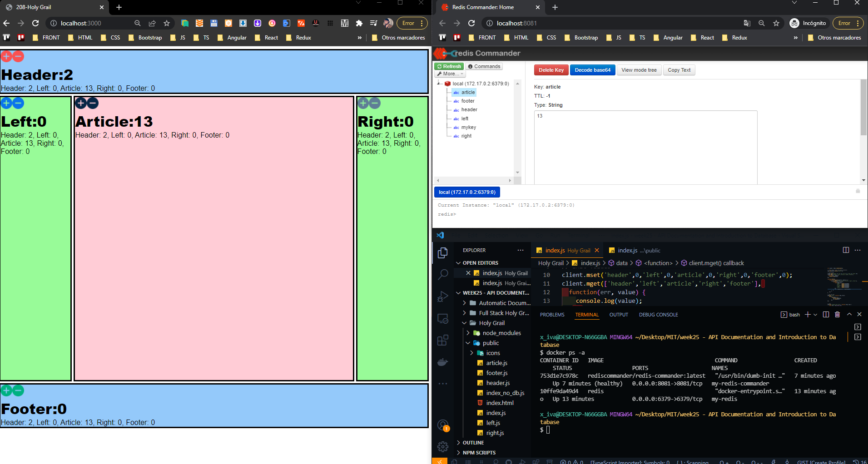Click the Docker icon in the activity bar
This screenshot has height=464, width=868.
point(443,361)
